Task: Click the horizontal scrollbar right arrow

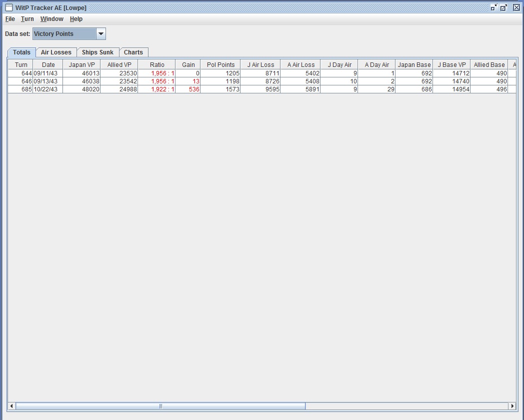Action: pyautogui.click(x=512, y=406)
